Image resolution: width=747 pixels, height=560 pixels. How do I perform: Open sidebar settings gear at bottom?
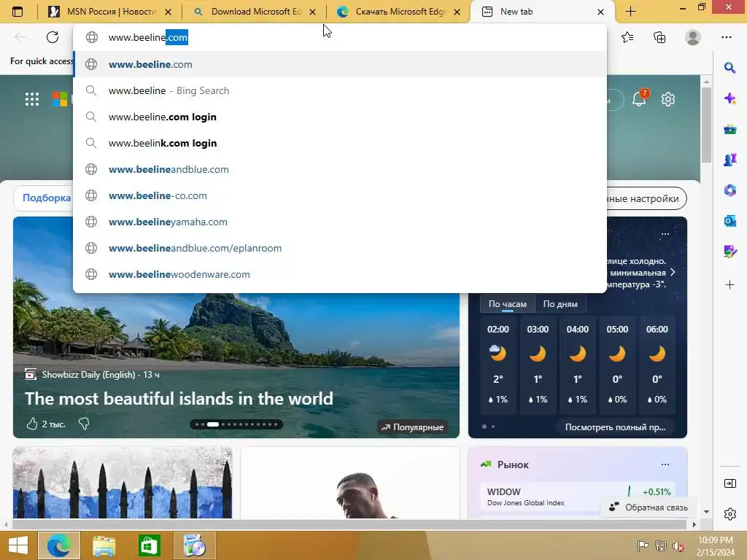[x=729, y=514]
